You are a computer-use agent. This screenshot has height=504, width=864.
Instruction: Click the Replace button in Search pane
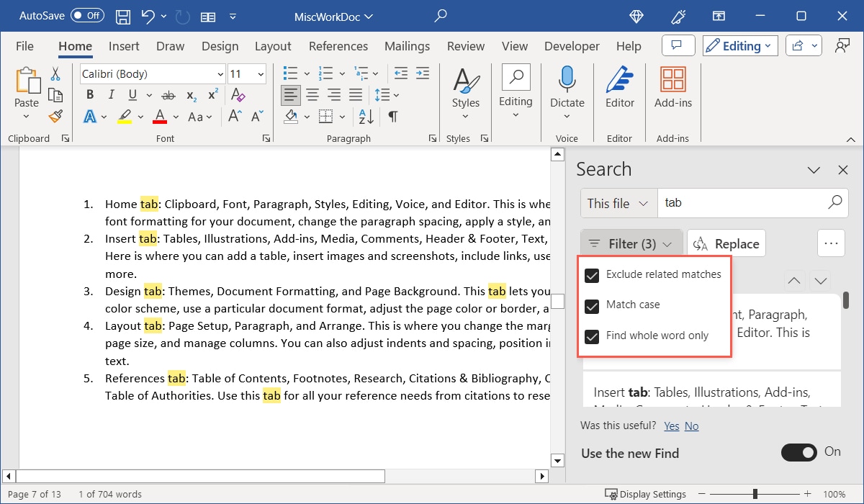click(726, 243)
